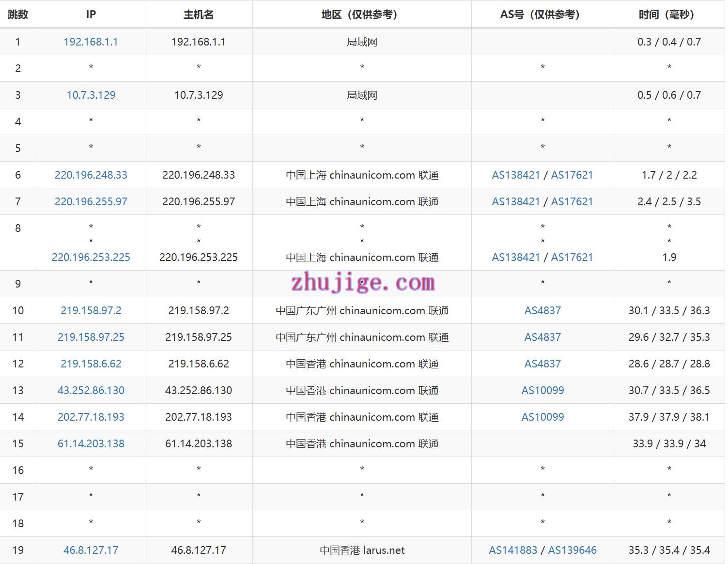728x564 pixels.
Task: Open the 10.7.3.129 IP link
Action: 91,95
